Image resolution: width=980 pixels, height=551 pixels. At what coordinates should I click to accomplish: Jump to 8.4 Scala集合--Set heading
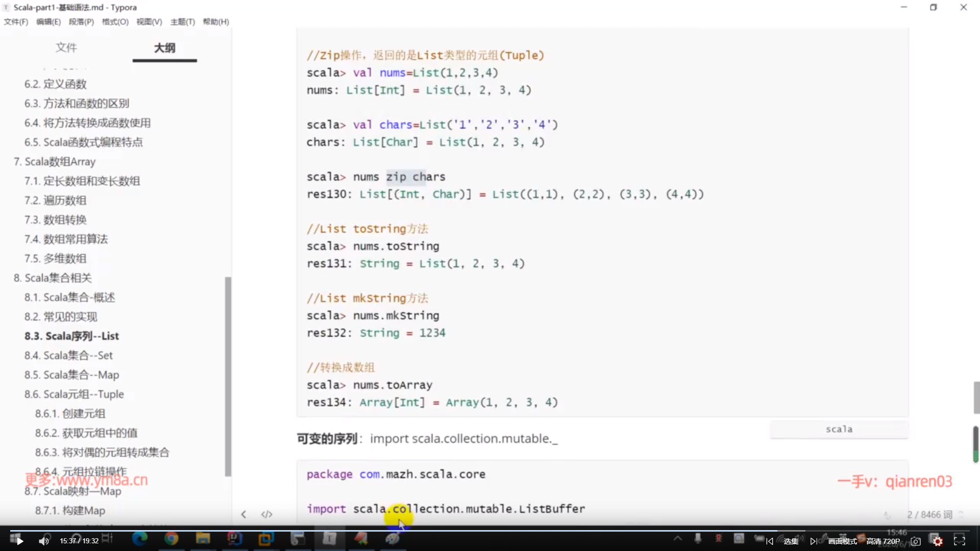pos(68,355)
